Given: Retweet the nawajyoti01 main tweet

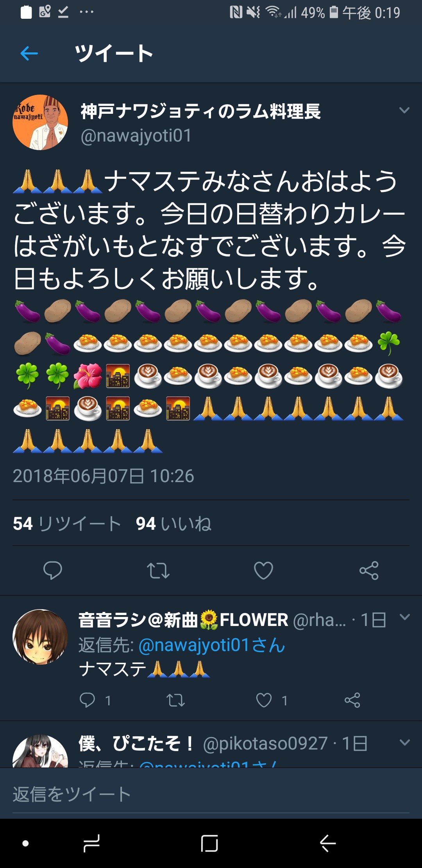Looking at the screenshot, I should pos(158,570).
